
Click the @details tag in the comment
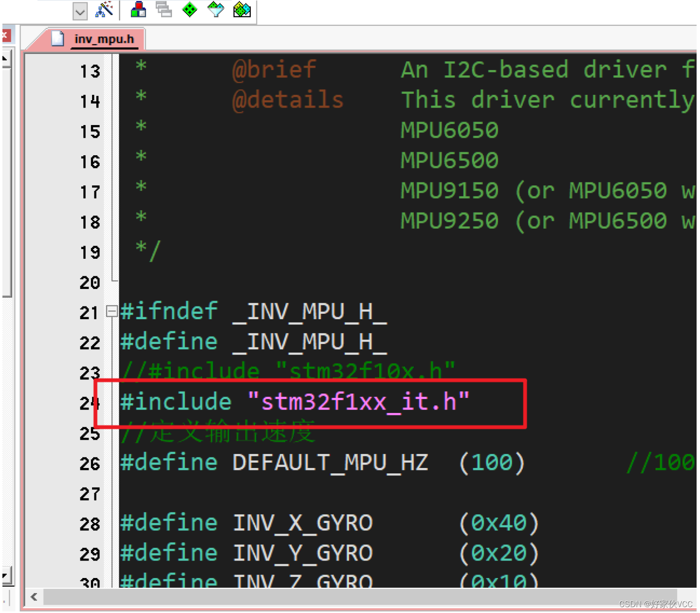(288, 100)
